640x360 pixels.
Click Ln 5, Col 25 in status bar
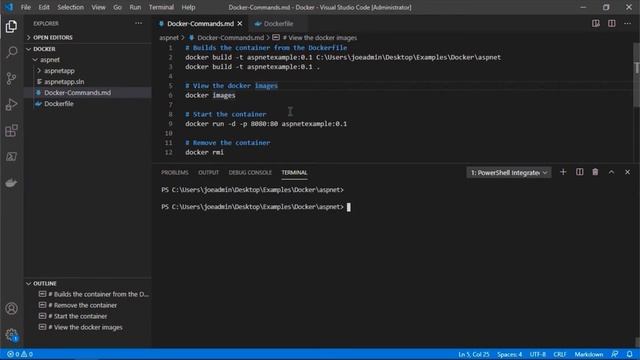pyautogui.click(x=474, y=354)
